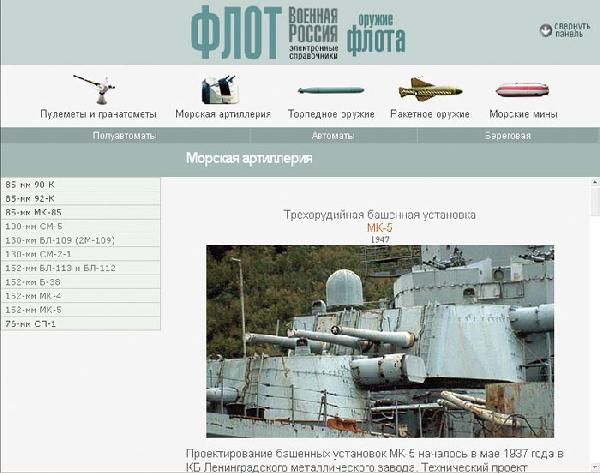The width and height of the screenshot is (600, 473).
Task: Click the ФЛОТ logo in the header
Action: point(236,33)
